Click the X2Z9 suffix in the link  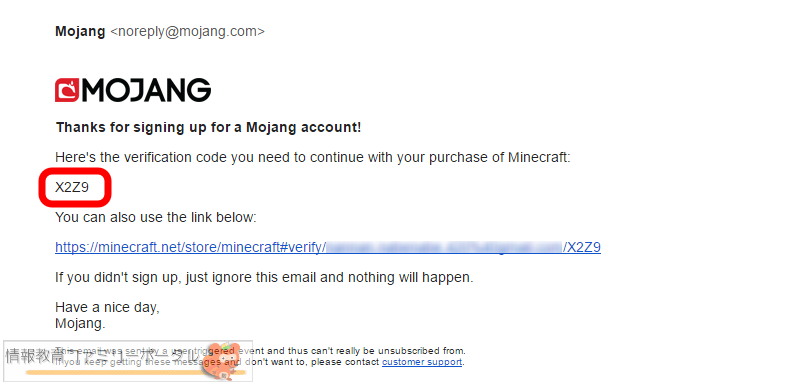[x=584, y=248]
